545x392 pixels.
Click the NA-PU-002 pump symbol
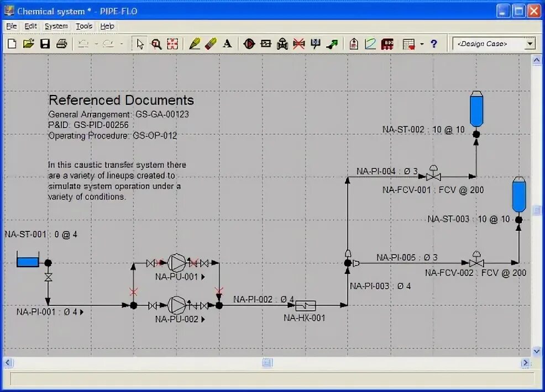pos(177,305)
